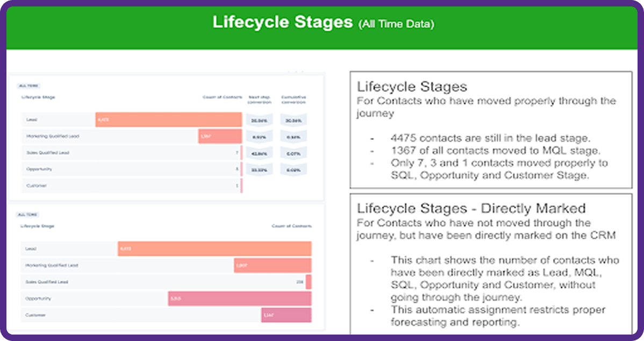The image size is (644, 341).
Task: Click the Lifecycle Stages heading in the green banner
Action: [x=283, y=22]
